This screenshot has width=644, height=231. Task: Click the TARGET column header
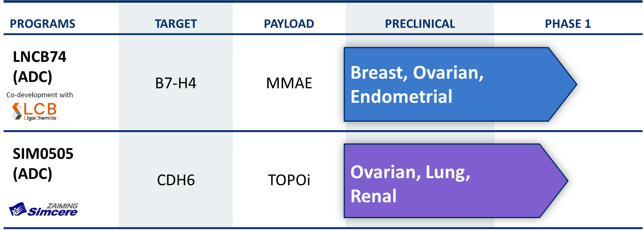click(x=176, y=24)
